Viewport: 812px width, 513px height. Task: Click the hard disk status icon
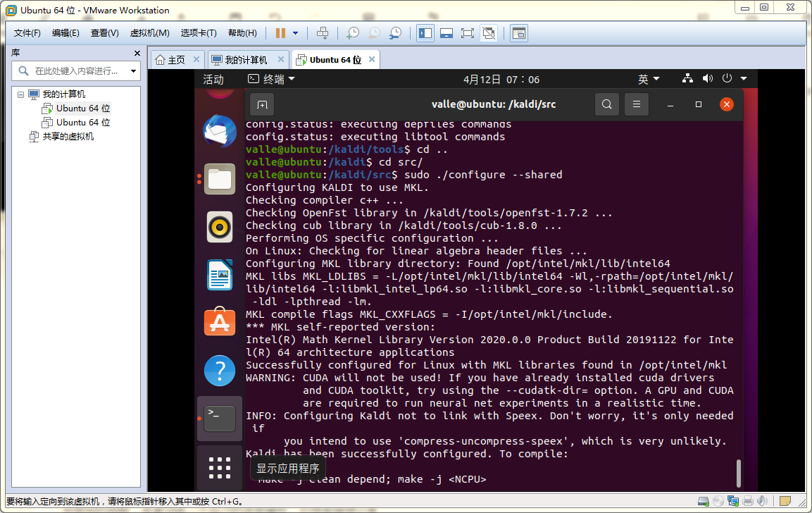[704, 501]
